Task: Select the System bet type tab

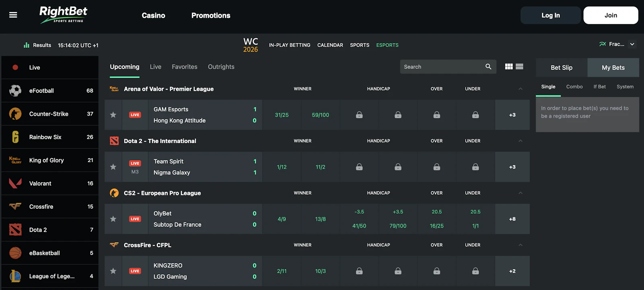Action: tap(625, 86)
